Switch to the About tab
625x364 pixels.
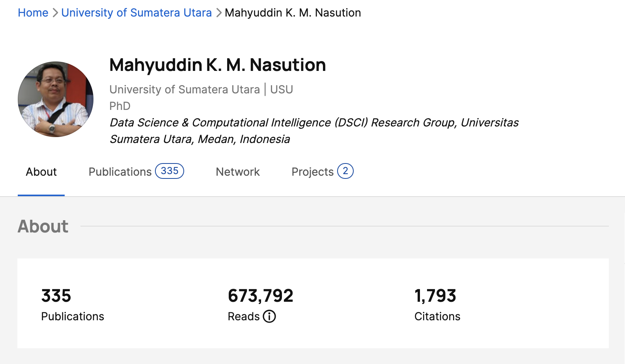41,172
